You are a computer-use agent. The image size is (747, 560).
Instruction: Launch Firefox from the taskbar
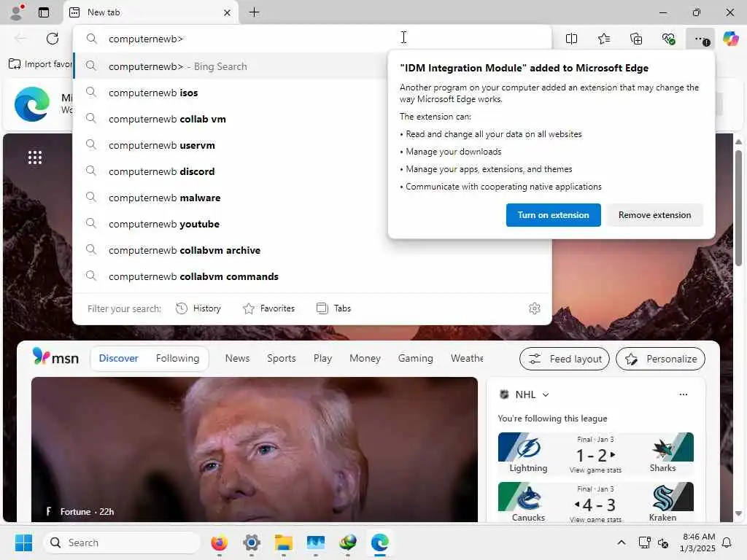click(219, 542)
